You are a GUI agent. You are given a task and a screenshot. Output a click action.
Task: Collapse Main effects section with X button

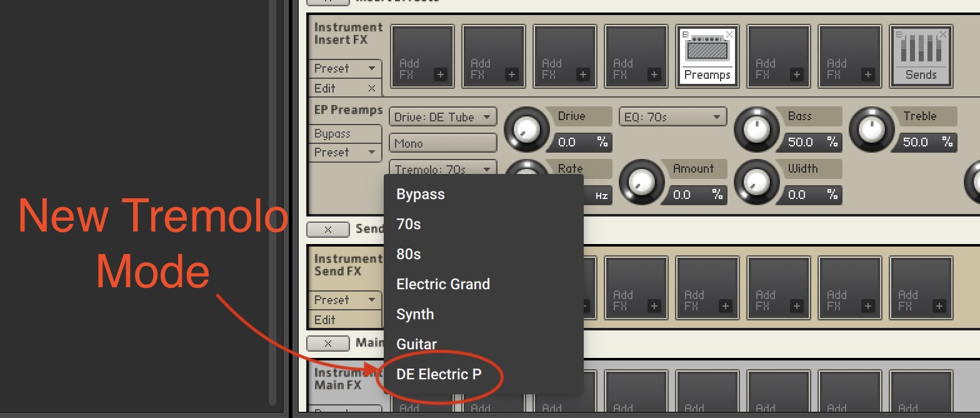point(328,343)
